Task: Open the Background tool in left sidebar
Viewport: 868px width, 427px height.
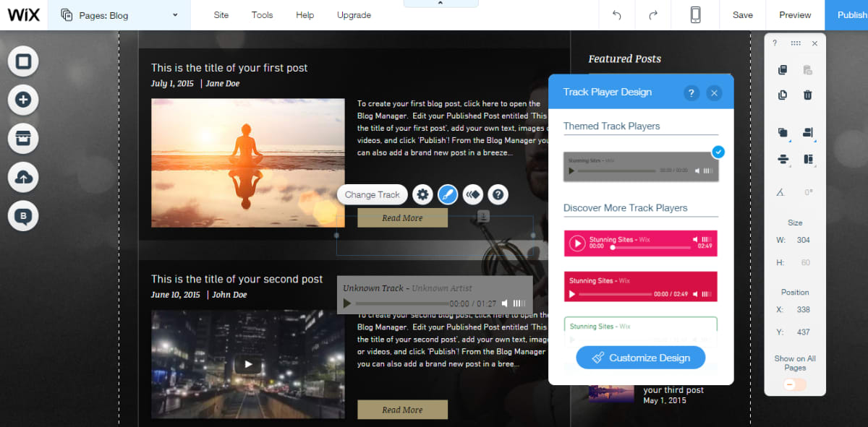Action: coord(23,61)
